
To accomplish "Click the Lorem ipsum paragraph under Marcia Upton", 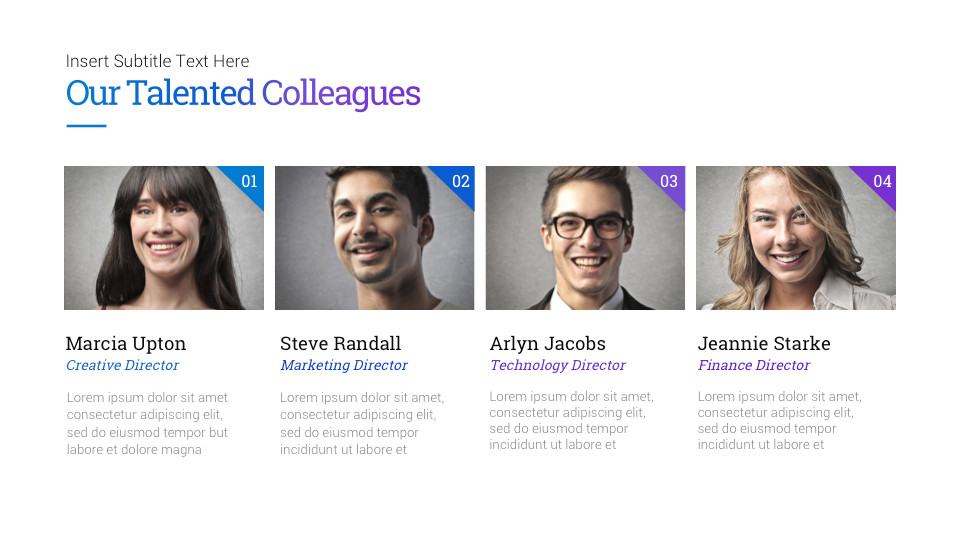I will click(147, 423).
